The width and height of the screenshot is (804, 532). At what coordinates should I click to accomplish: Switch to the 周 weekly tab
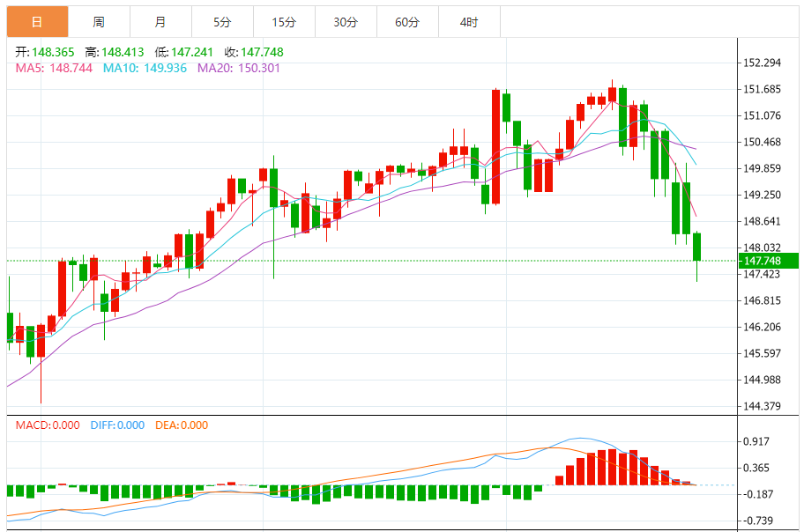click(99, 22)
